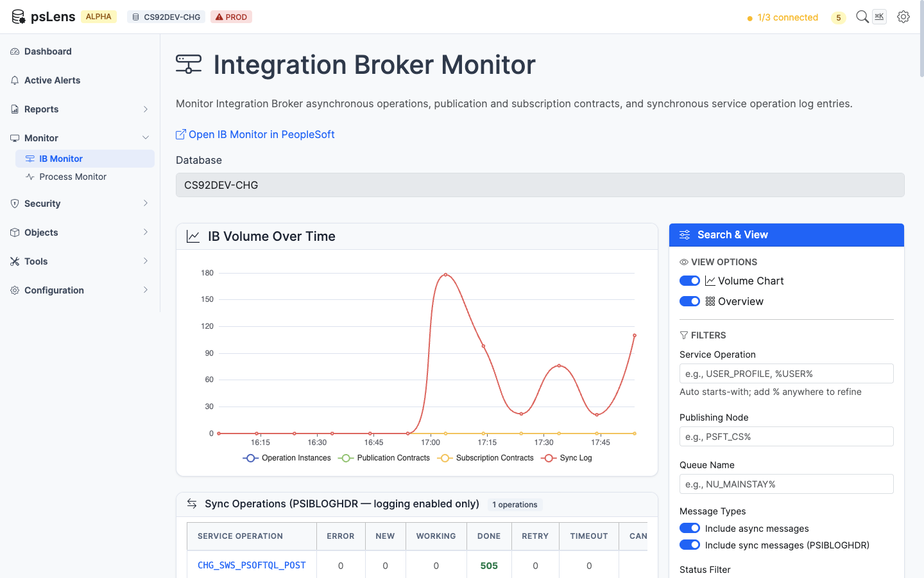Viewport: 924px width, 578px height.
Task: Click the DONE column header
Action: [489, 536]
